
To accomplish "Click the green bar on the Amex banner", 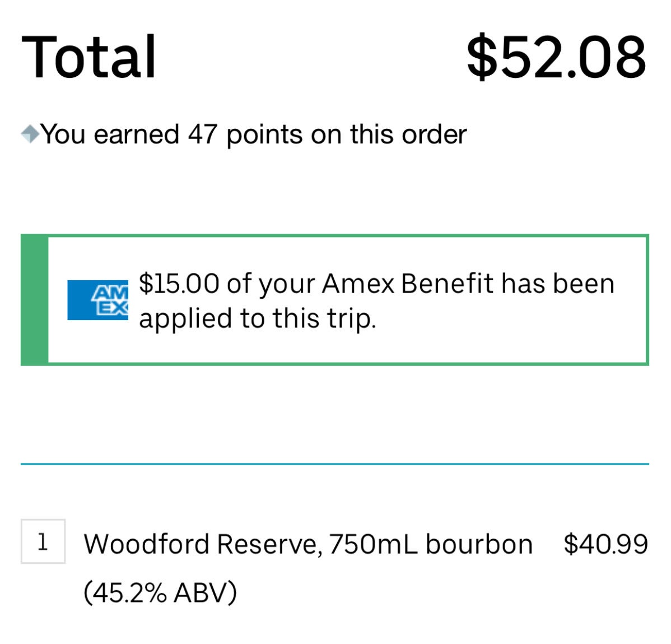I will (x=34, y=300).
